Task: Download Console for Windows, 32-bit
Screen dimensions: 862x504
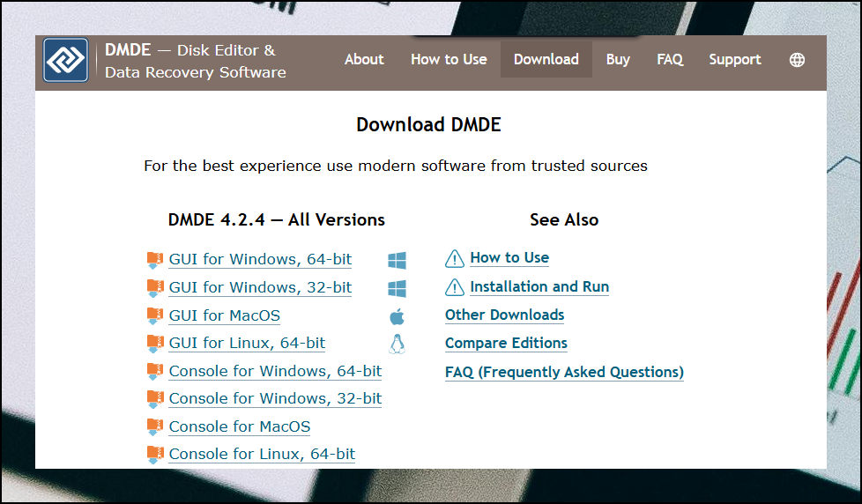Action: 275,398
